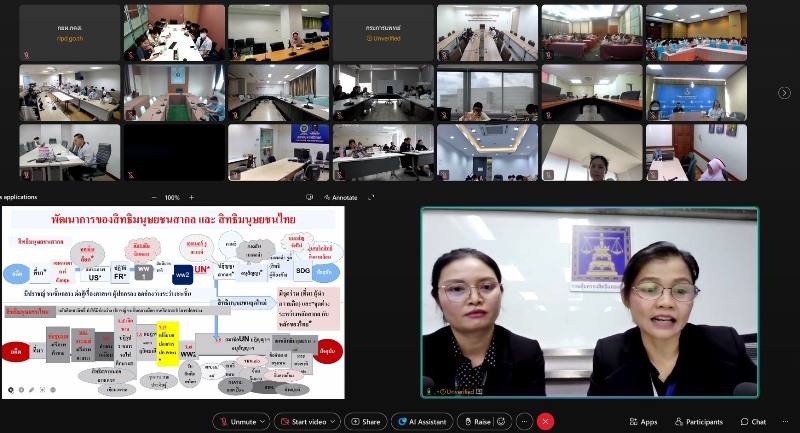Zoom in shared content with plus icon
This screenshot has height=433, width=800.
190,197
